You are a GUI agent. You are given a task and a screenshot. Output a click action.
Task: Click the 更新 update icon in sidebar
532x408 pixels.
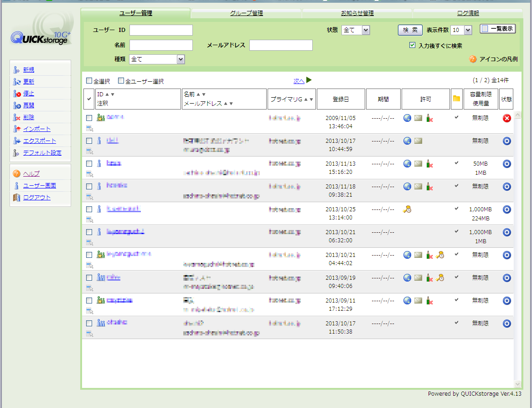click(16, 82)
